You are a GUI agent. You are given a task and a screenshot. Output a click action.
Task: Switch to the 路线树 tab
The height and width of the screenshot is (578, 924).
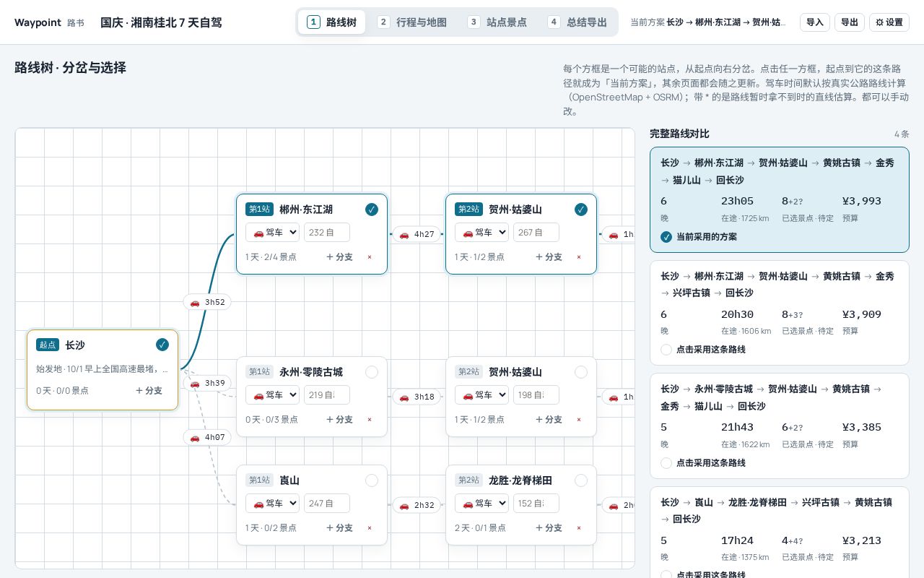(x=332, y=22)
